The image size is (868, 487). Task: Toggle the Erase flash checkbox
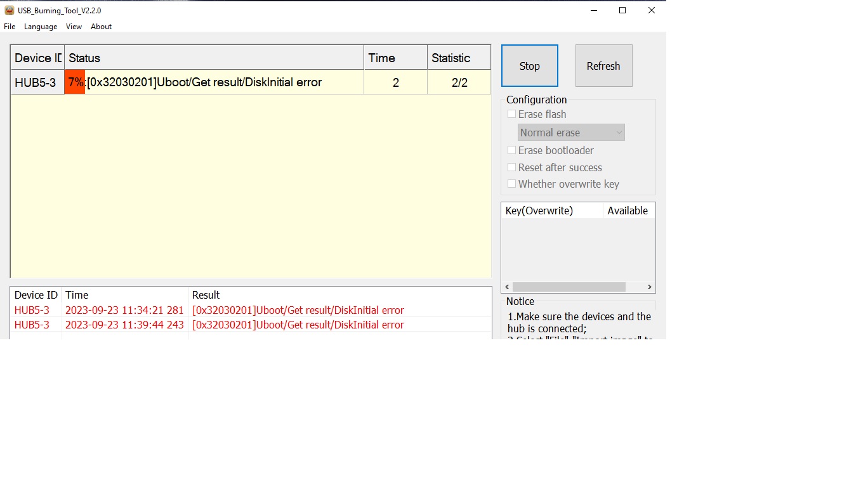tap(511, 114)
